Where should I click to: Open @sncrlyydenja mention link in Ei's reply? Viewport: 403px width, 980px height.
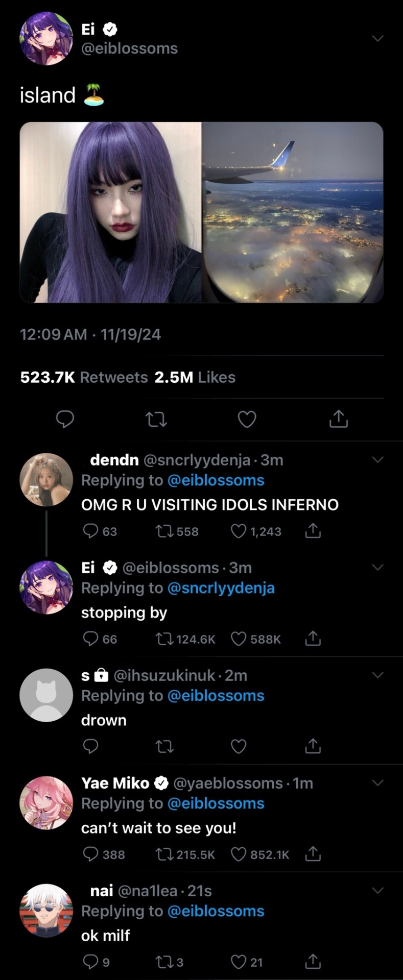[x=221, y=588]
